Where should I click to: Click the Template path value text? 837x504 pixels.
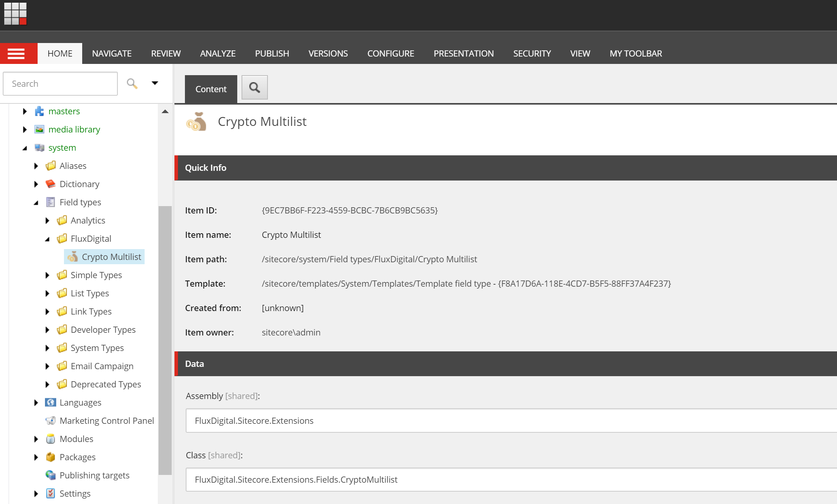point(466,284)
